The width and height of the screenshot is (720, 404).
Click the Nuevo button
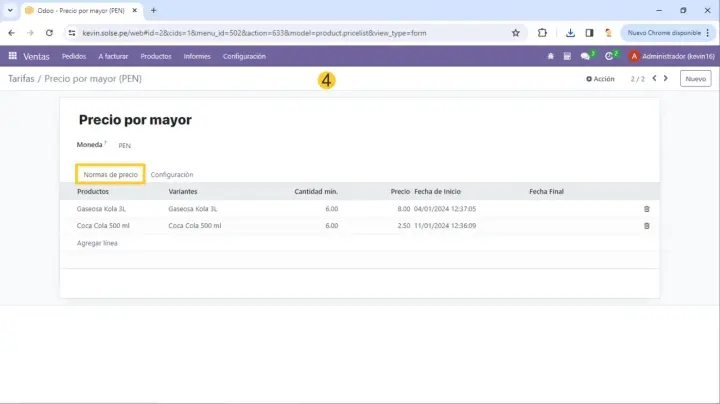click(x=695, y=78)
